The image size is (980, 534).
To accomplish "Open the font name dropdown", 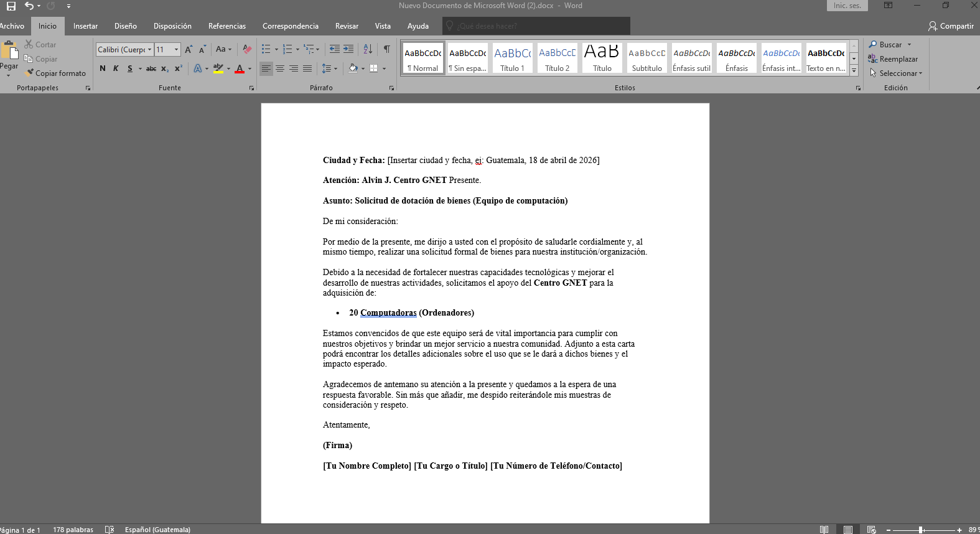I will (x=149, y=50).
